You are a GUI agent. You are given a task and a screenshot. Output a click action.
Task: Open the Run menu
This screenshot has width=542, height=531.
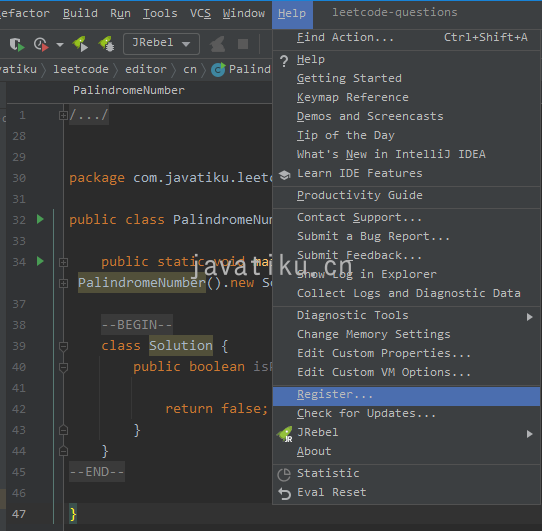(120, 13)
